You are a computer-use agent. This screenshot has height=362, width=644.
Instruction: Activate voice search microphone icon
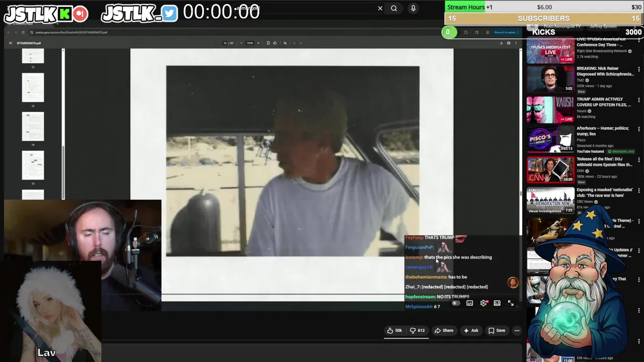point(413,8)
